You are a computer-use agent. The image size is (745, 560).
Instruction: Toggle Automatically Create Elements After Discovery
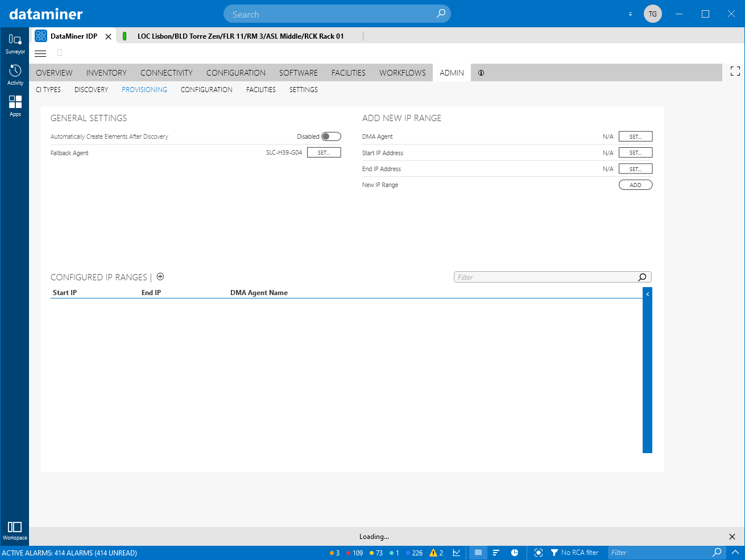point(331,136)
